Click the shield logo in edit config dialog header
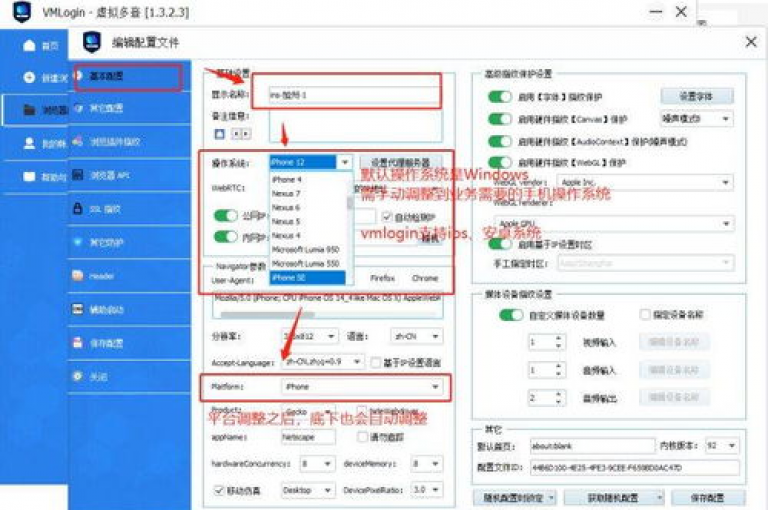 92,42
